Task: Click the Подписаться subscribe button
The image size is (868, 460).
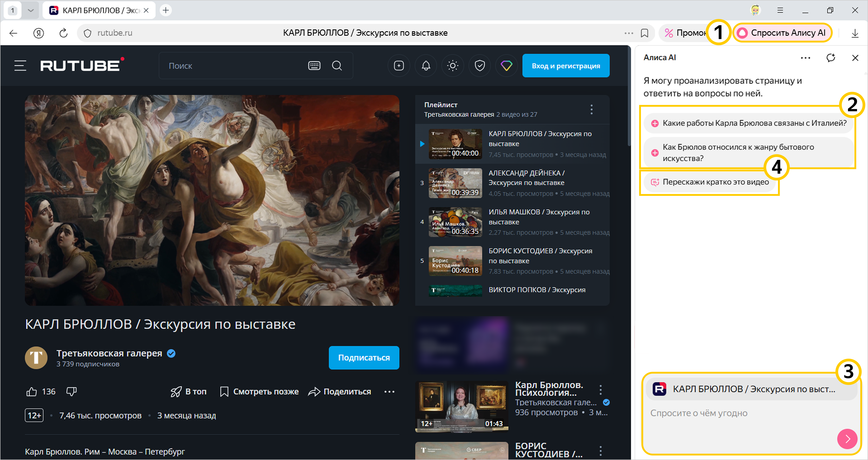Action: click(364, 358)
